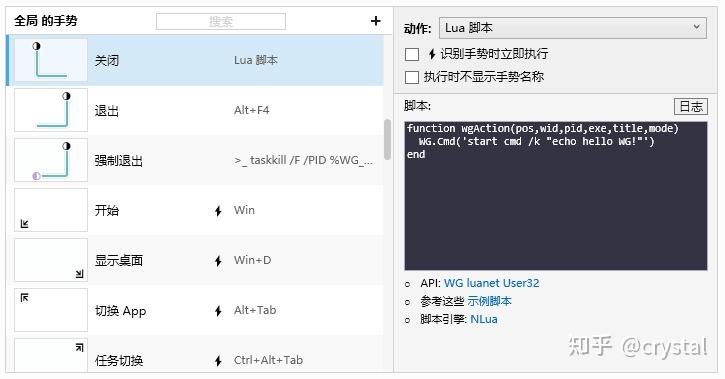
Task: Click the gesture list scrollbar thumb
Action: coord(387,140)
